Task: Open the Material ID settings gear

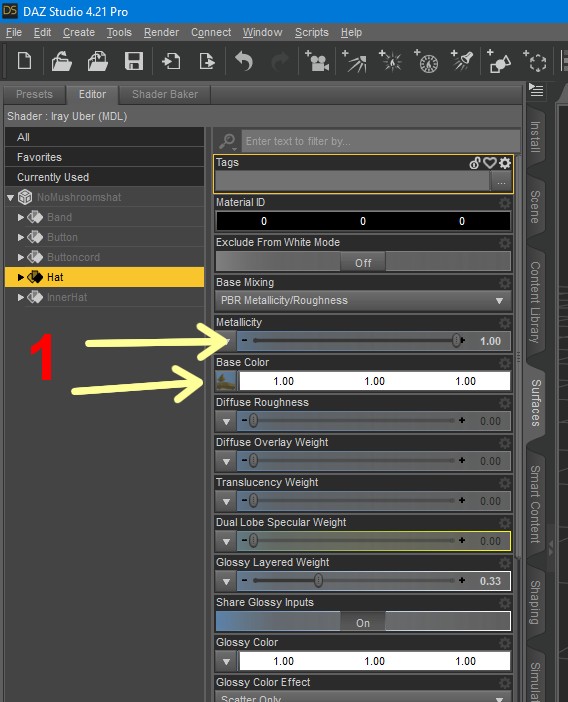Action: [505, 203]
